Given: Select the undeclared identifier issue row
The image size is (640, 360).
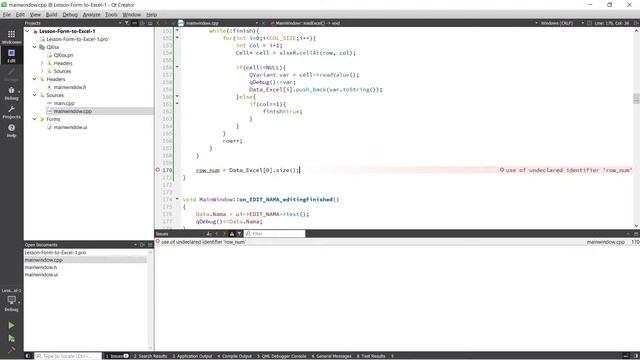Looking at the screenshot, I should point(397,242).
